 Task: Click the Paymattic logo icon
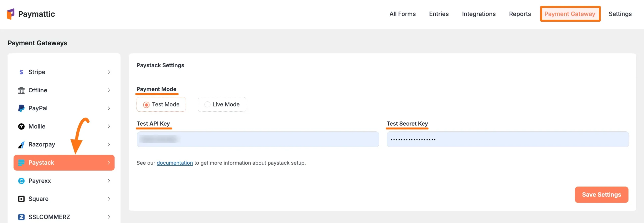pyautogui.click(x=11, y=14)
